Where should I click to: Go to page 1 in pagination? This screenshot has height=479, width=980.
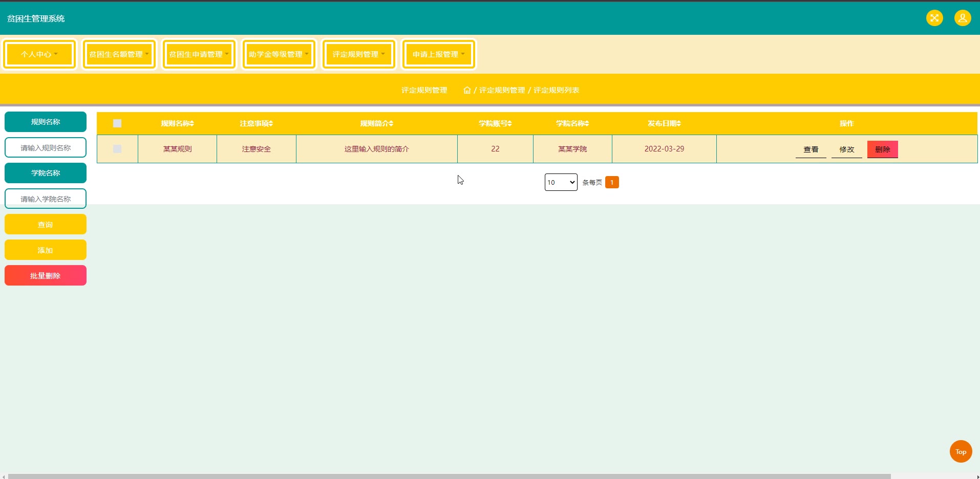coord(612,182)
